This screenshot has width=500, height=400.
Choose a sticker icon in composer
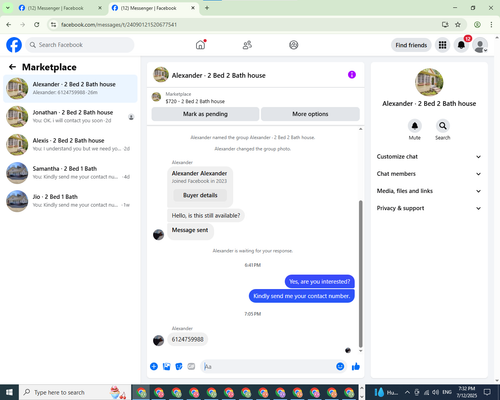click(179, 367)
